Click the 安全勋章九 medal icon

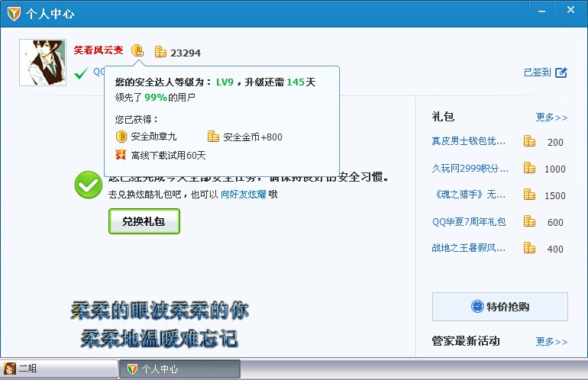(121, 137)
